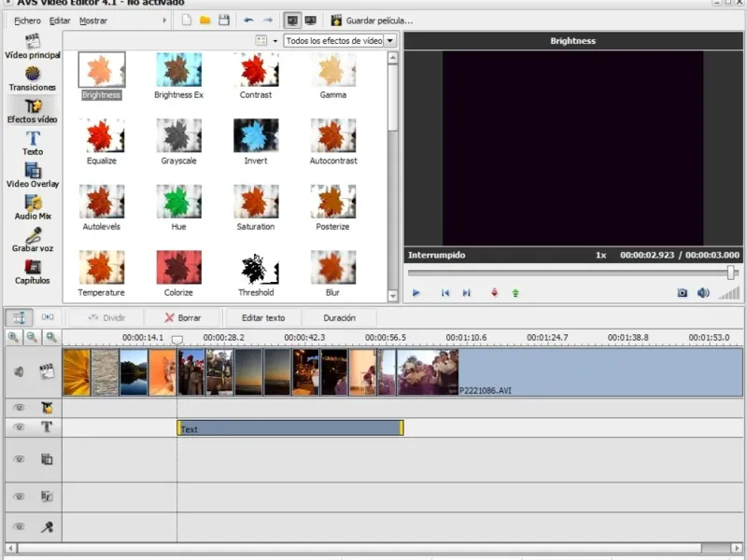Open Grabar voz recorder
The height and width of the screenshot is (560, 747).
pyautogui.click(x=33, y=240)
